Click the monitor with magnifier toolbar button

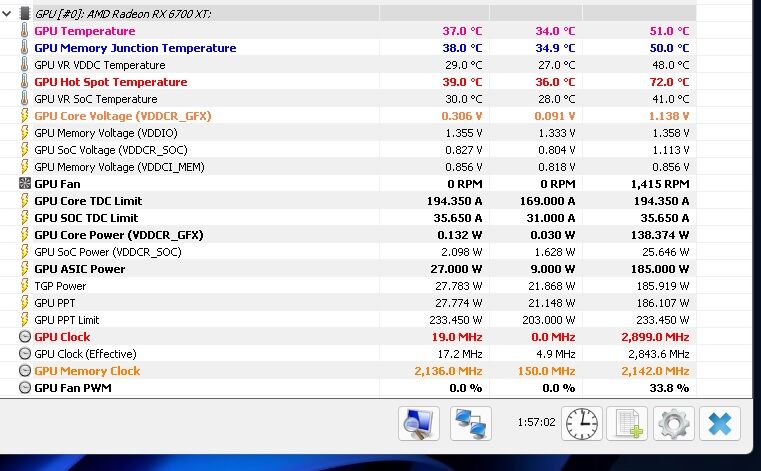tap(419, 423)
